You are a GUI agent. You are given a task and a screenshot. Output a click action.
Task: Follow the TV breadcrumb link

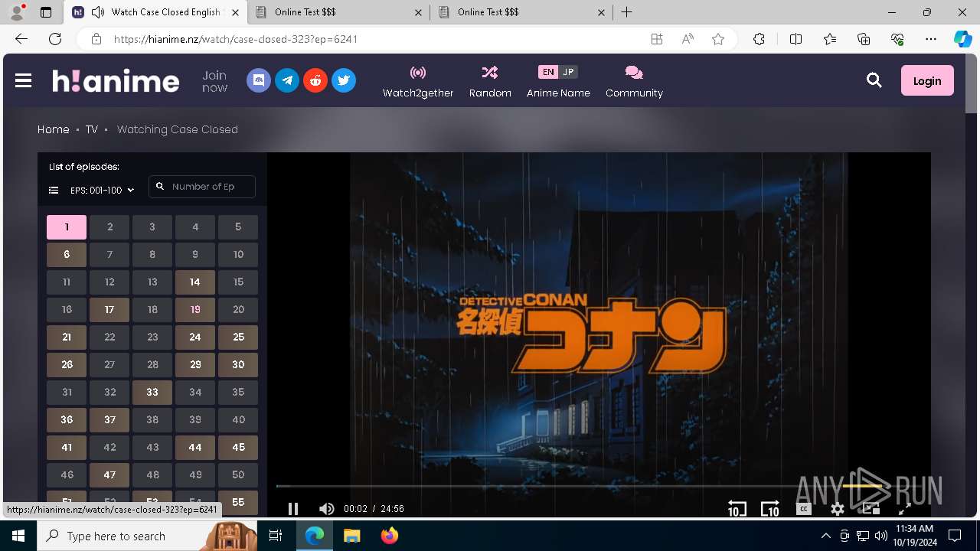(x=92, y=129)
